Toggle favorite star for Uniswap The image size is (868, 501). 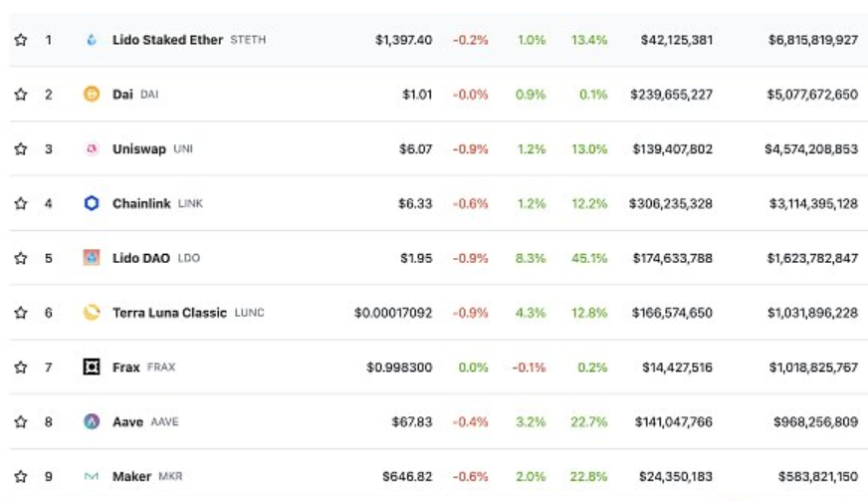21,149
